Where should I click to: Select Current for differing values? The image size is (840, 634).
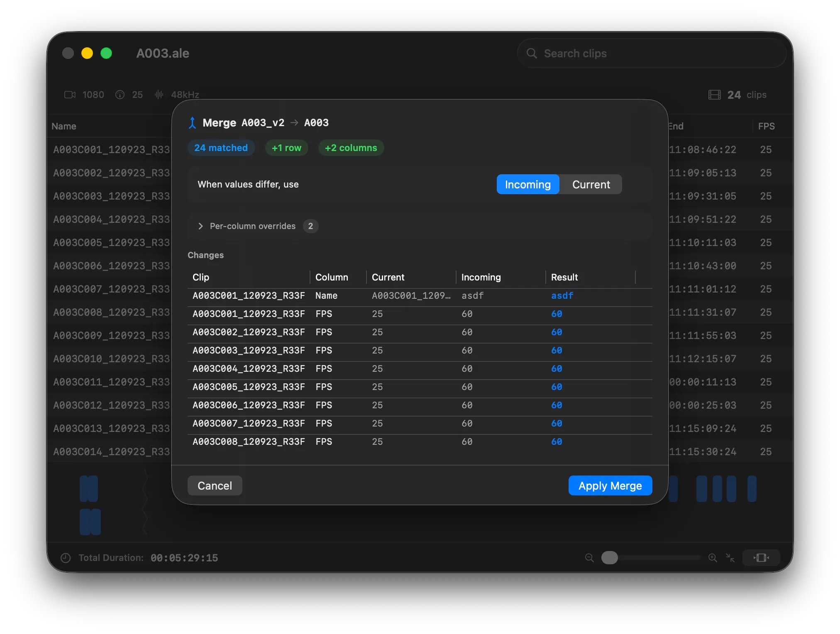pyautogui.click(x=591, y=184)
